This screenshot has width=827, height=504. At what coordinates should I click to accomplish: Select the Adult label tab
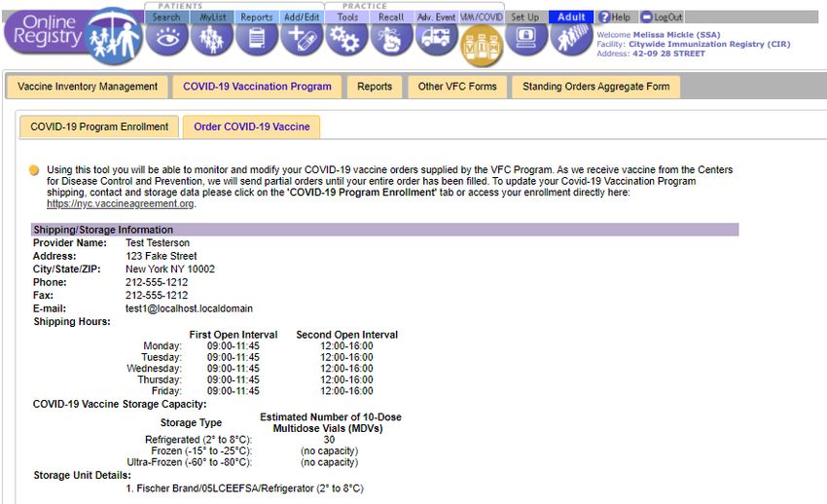coord(572,17)
